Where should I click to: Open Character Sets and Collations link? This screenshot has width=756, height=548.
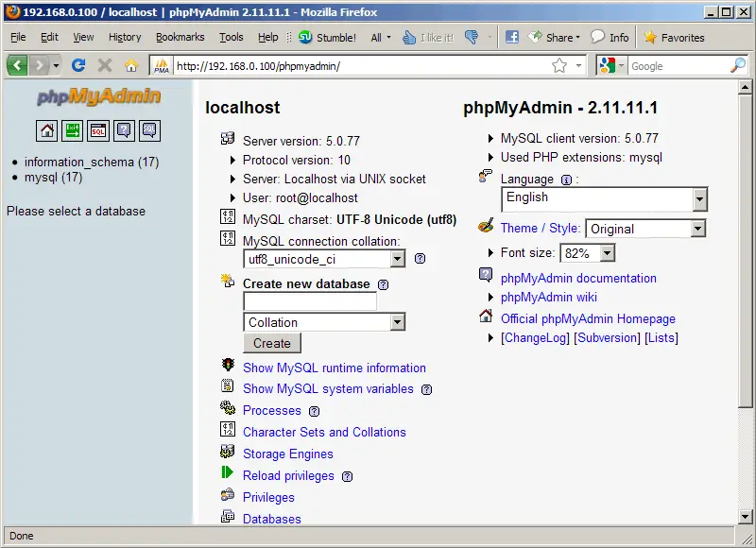coord(324,433)
